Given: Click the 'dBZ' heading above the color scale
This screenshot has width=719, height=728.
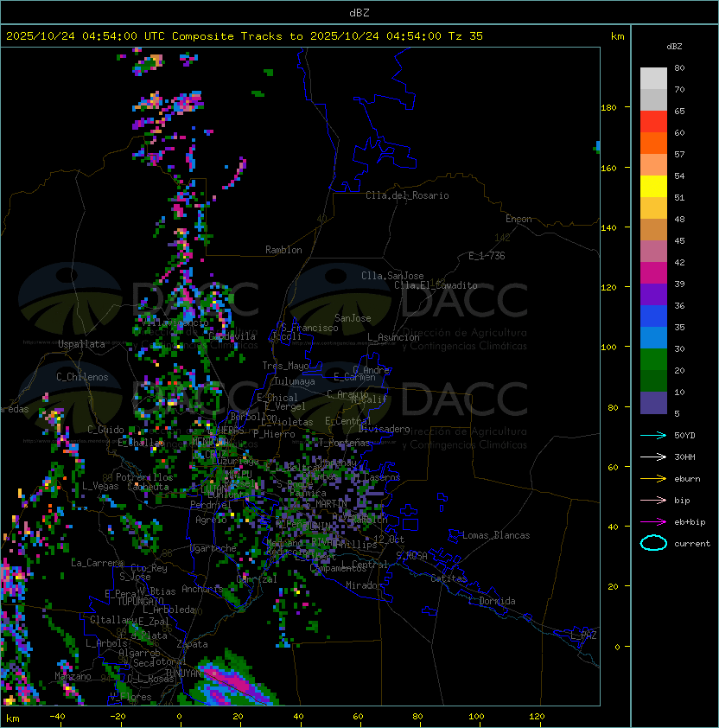Looking at the screenshot, I should [x=674, y=47].
